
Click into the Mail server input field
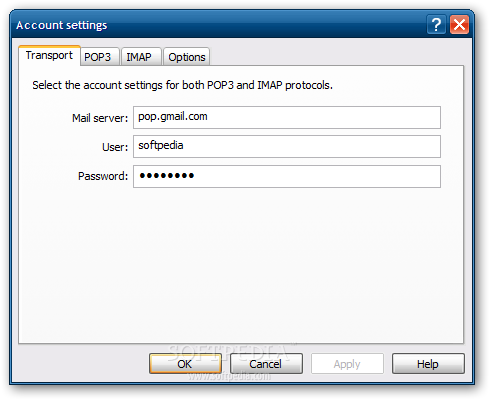(x=287, y=117)
